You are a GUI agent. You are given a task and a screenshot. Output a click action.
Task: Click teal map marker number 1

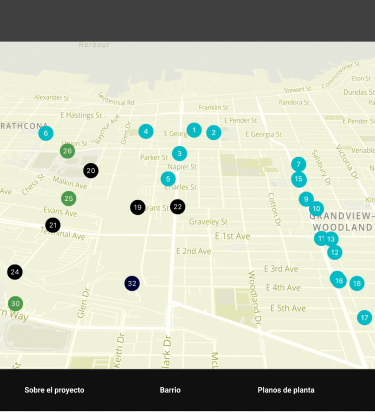pyautogui.click(x=194, y=130)
